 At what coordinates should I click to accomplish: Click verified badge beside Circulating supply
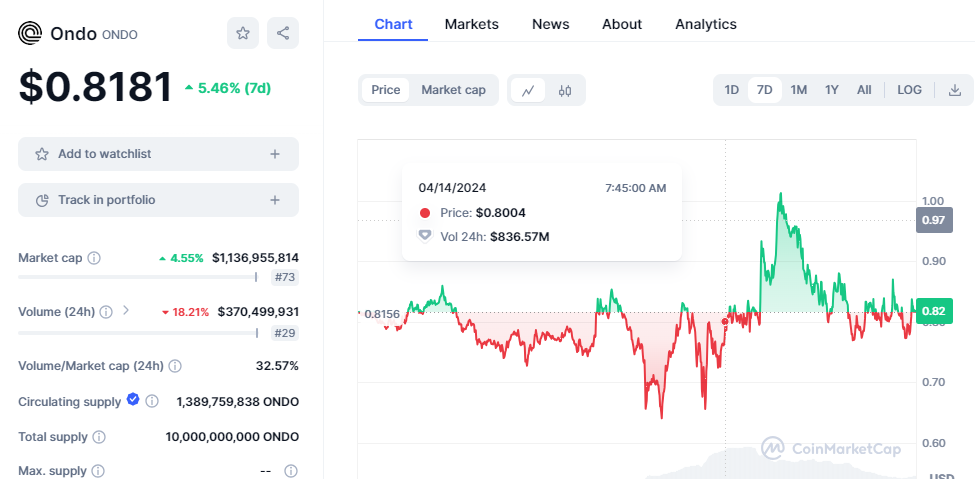133,400
